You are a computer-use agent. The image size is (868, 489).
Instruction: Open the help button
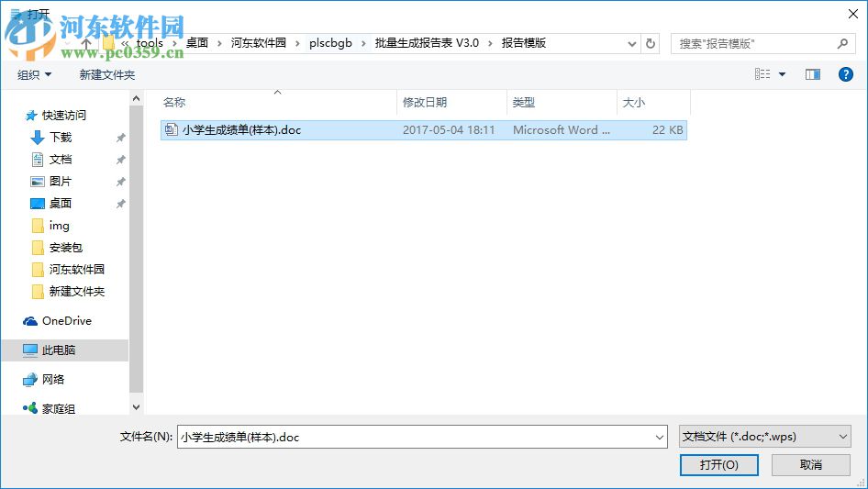[x=845, y=74]
